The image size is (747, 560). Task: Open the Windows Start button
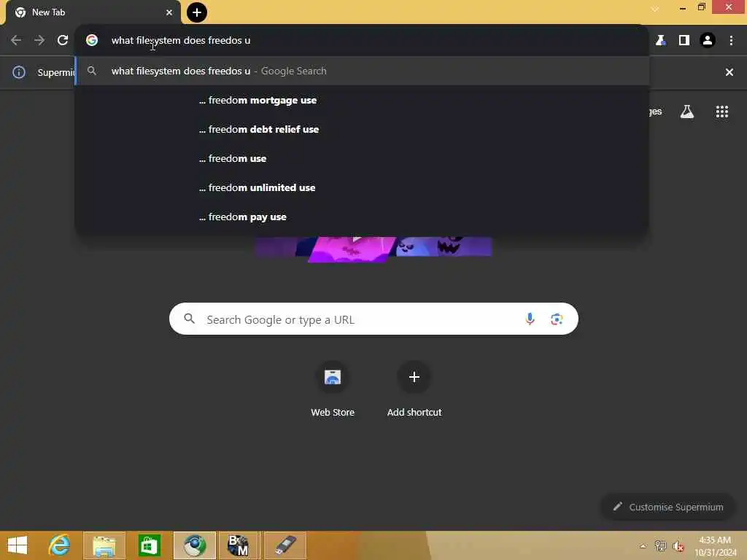(18, 545)
